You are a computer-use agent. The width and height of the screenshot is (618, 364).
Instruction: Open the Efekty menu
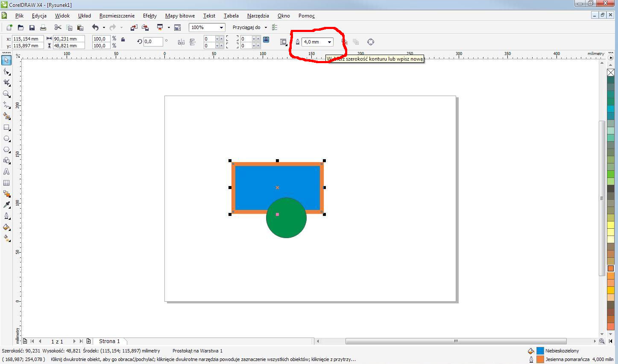[149, 16]
